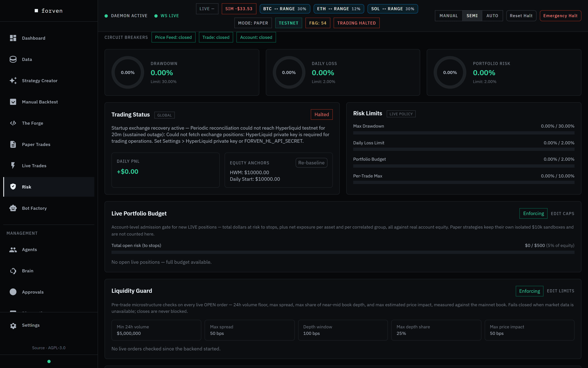This screenshot has width=588, height=368.
Task: Click the BTC RANGE 30% chip
Action: 285,9
